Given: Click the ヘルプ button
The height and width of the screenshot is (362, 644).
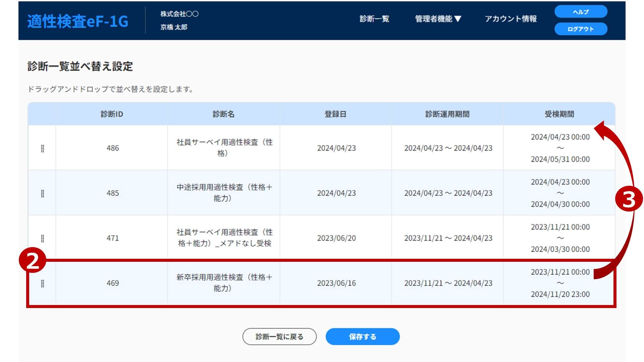Looking at the screenshot, I should point(581,12).
